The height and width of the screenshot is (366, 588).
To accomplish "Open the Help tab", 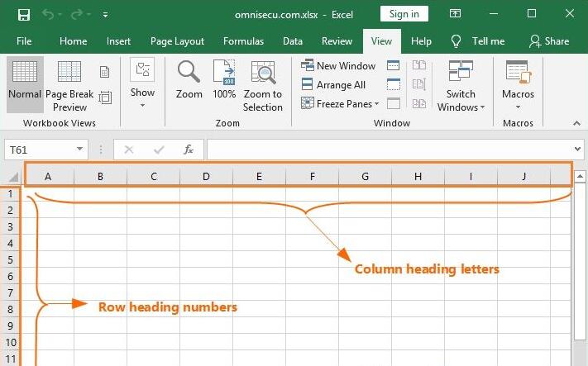I will 421,40.
